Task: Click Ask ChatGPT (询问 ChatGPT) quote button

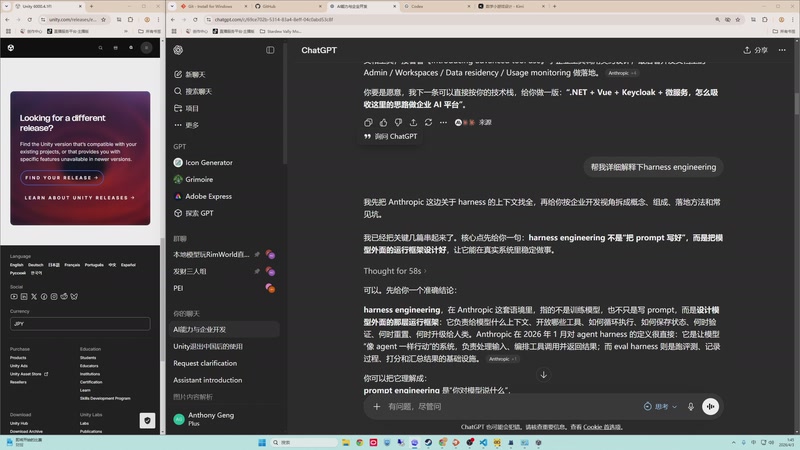Action: coord(391,136)
